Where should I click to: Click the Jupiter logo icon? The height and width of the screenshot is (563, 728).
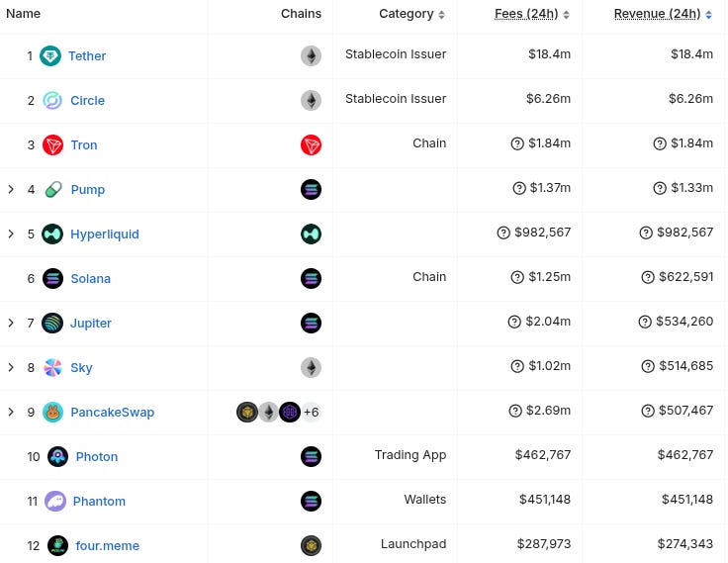(x=52, y=323)
